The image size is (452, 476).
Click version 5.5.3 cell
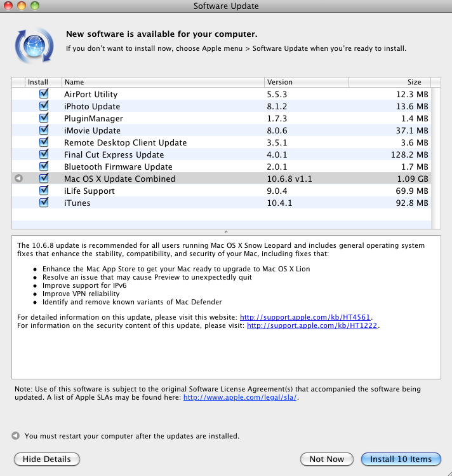click(277, 94)
